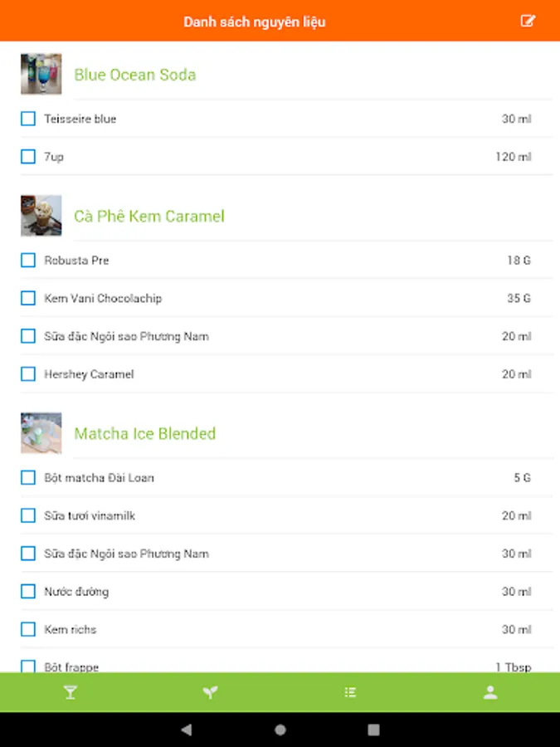The width and height of the screenshot is (560, 747).
Task: Open the ingredient list tab icon
Action: (350, 692)
